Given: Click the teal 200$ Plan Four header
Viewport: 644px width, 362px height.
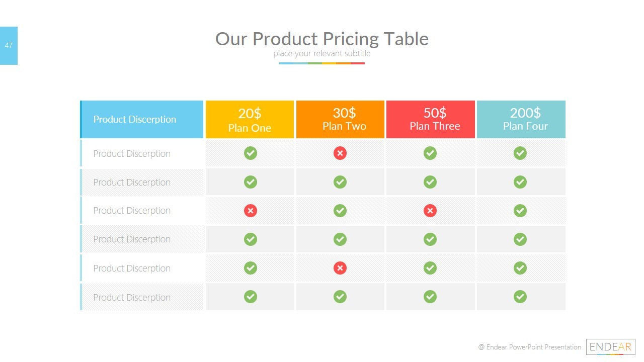Looking at the screenshot, I should tap(521, 120).
